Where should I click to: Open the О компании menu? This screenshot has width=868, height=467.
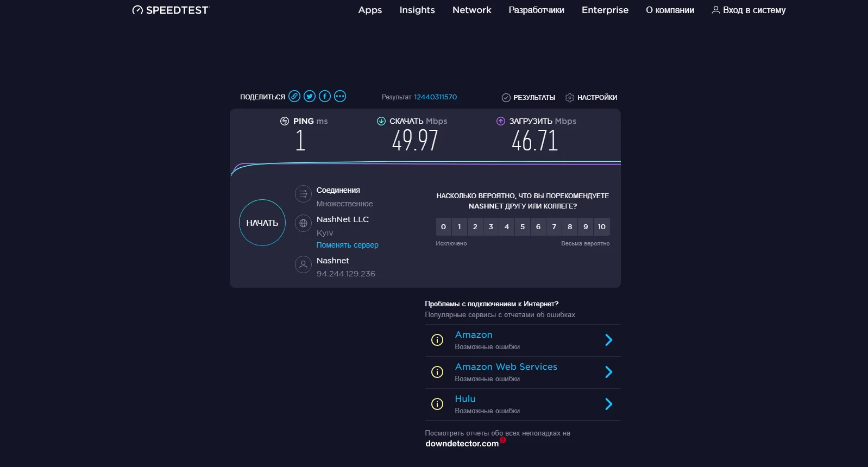[670, 10]
